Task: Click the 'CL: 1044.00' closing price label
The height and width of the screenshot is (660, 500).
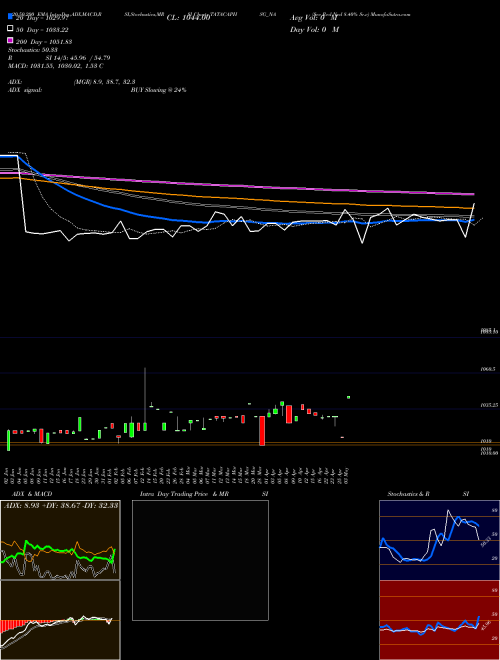Action: [188, 18]
